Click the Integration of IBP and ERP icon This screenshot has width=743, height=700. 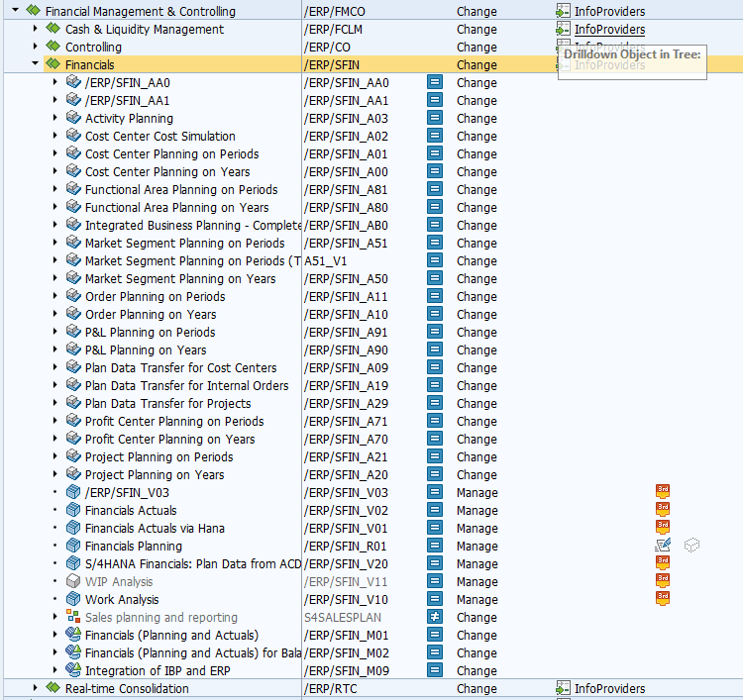(73, 670)
